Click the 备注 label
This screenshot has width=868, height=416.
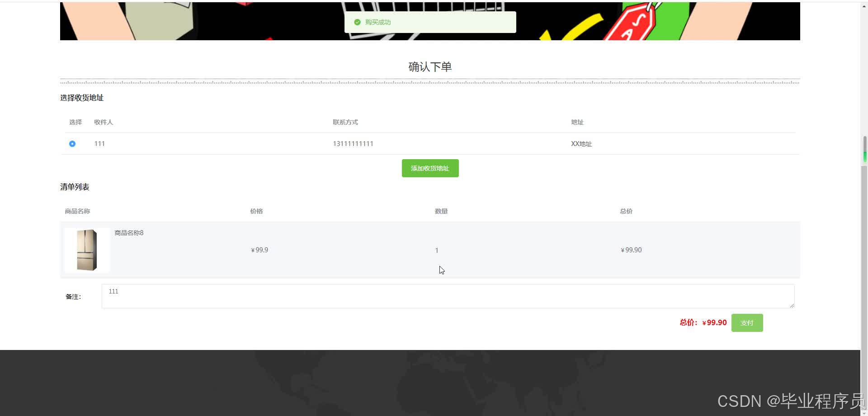(x=73, y=297)
